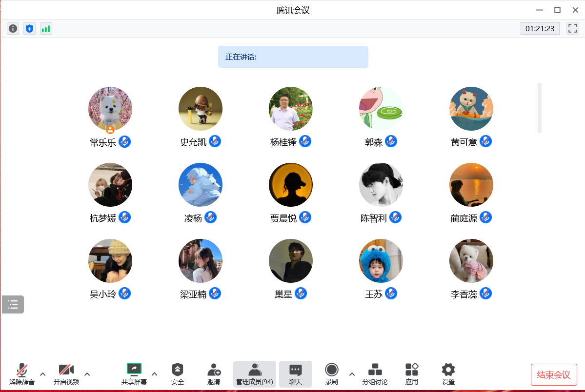Open Manage Members (管理成员) panel

coord(255,374)
